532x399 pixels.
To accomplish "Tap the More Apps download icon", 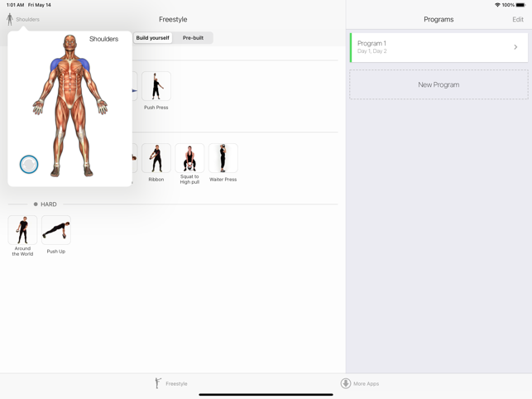I will (346, 383).
